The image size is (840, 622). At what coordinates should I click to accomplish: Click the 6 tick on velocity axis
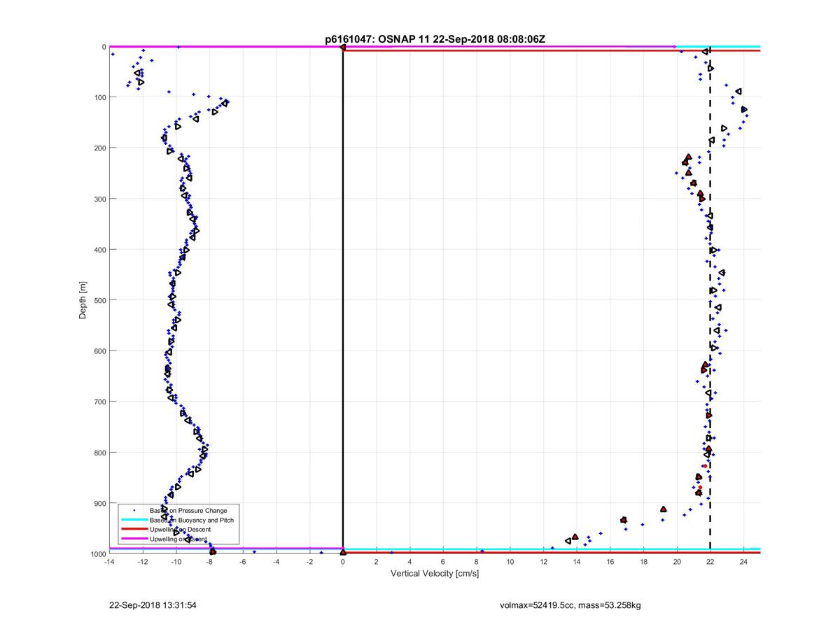[443, 562]
